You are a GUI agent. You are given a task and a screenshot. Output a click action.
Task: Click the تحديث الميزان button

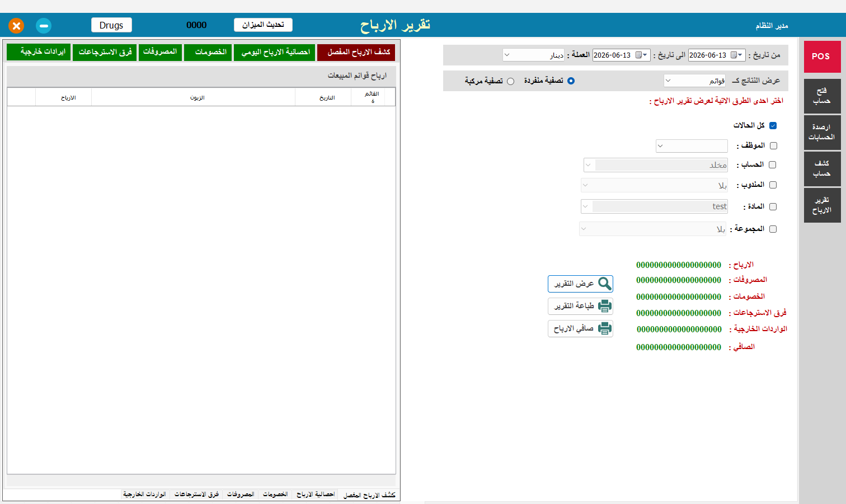pyautogui.click(x=263, y=25)
